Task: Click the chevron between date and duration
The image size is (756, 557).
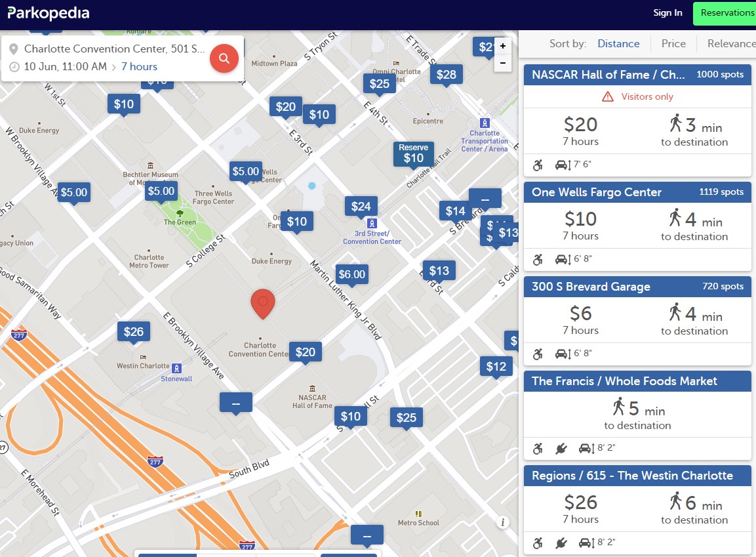Action: [x=114, y=67]
